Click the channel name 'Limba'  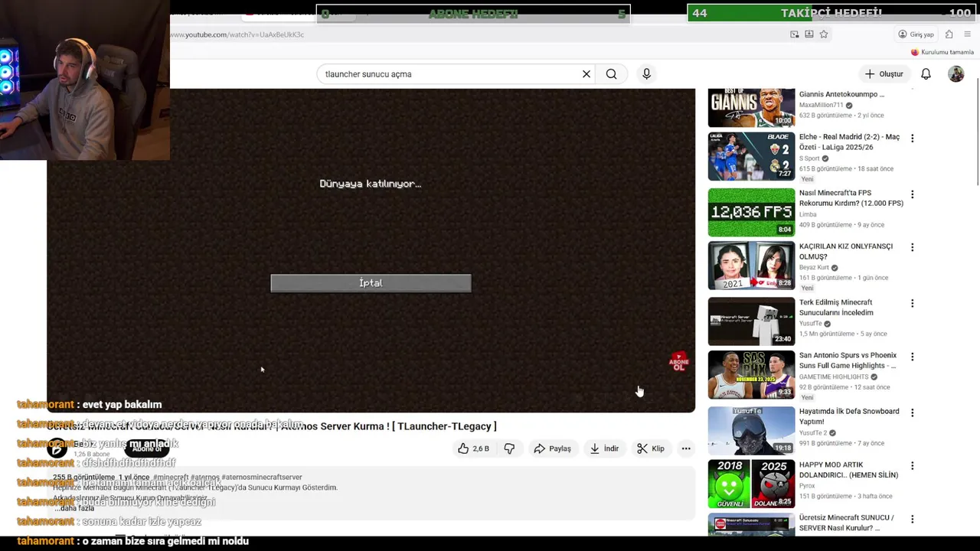[x=808, y=214]
